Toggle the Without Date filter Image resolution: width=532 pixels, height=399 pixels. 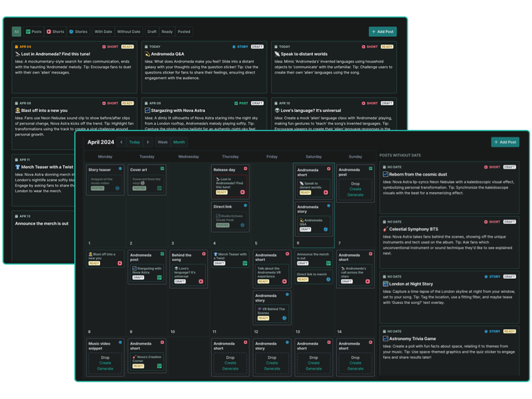coord(129,32)
